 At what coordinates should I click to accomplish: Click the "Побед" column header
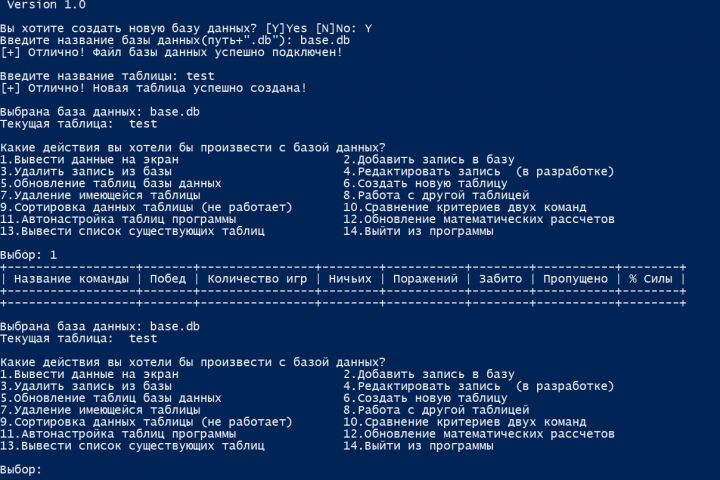[168, 278]
